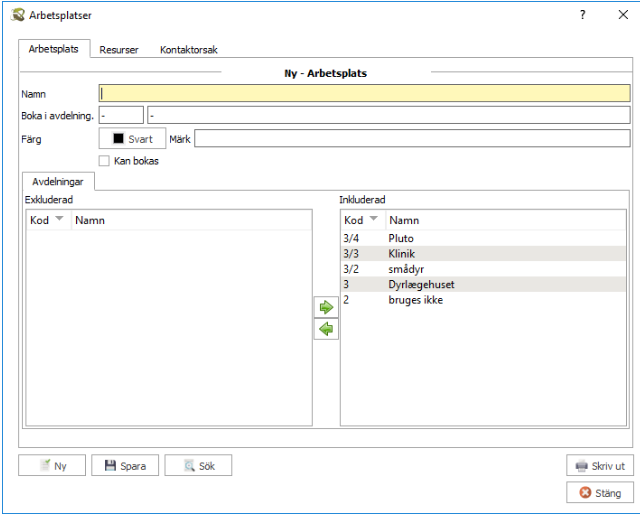Image resolution: width=640 pixels, height=514 pixels.
Task: Click the Märk text field
Action: click(412, 139)
